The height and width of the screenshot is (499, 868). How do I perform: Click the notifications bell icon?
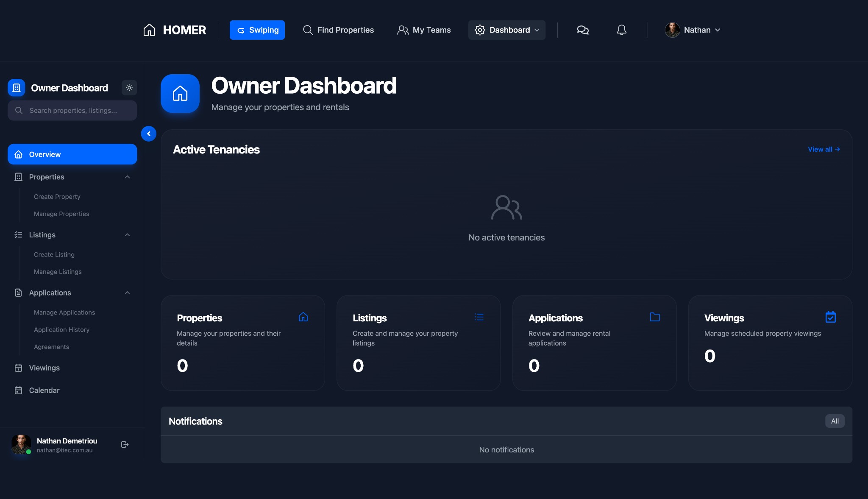coord(622,30)
